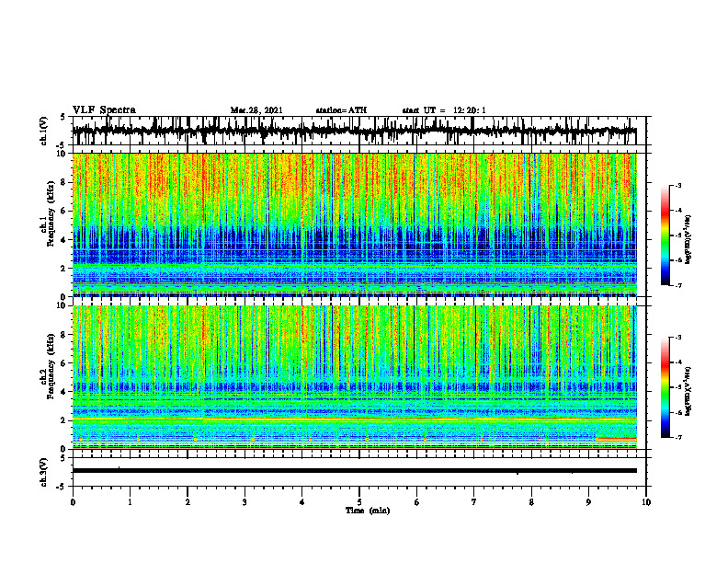Click the ch.1 color bar log(PSD) label

(x=688, y=240)
